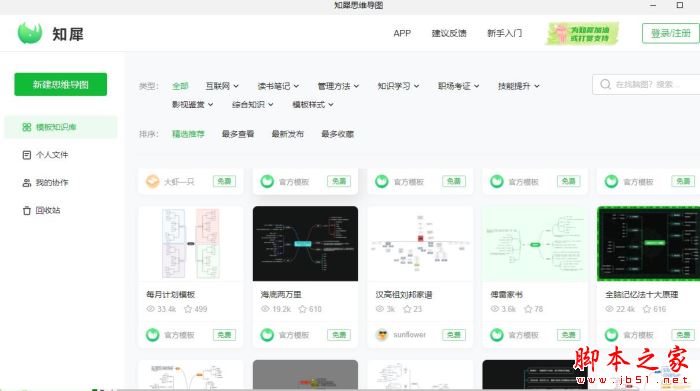Select the 全部 type filter
Viewport: 700px width, 391px height.
180,86
